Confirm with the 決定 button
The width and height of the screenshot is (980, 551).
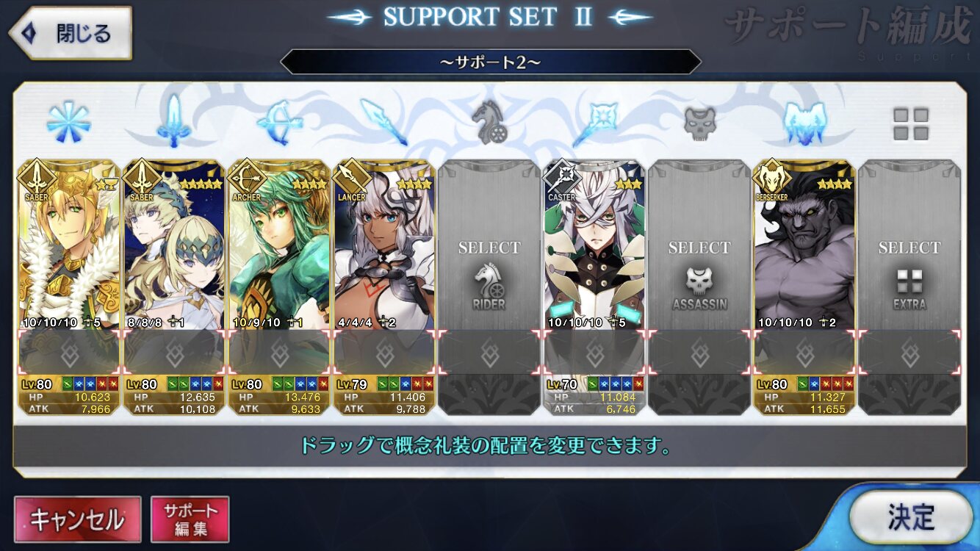[x=911, y=517]
